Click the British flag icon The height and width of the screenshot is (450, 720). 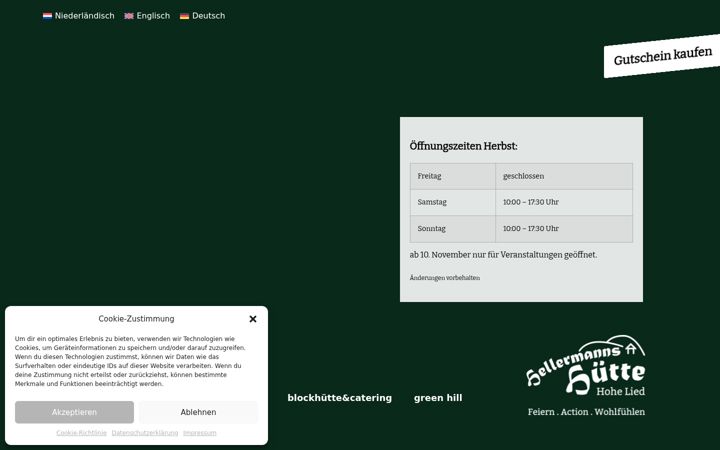(129, 16)
